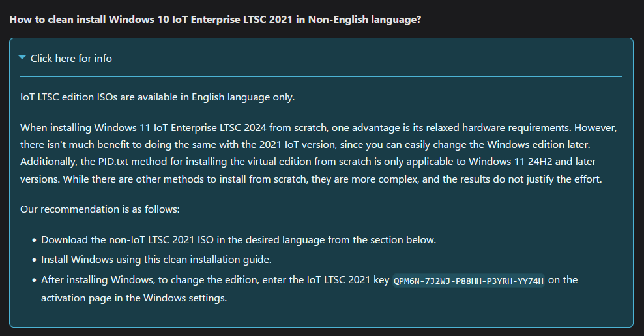Image resolution: width=644 pixels, height=336 pixels.
Task: Collapse the info section via disclosure triangle
Action: 23,58
